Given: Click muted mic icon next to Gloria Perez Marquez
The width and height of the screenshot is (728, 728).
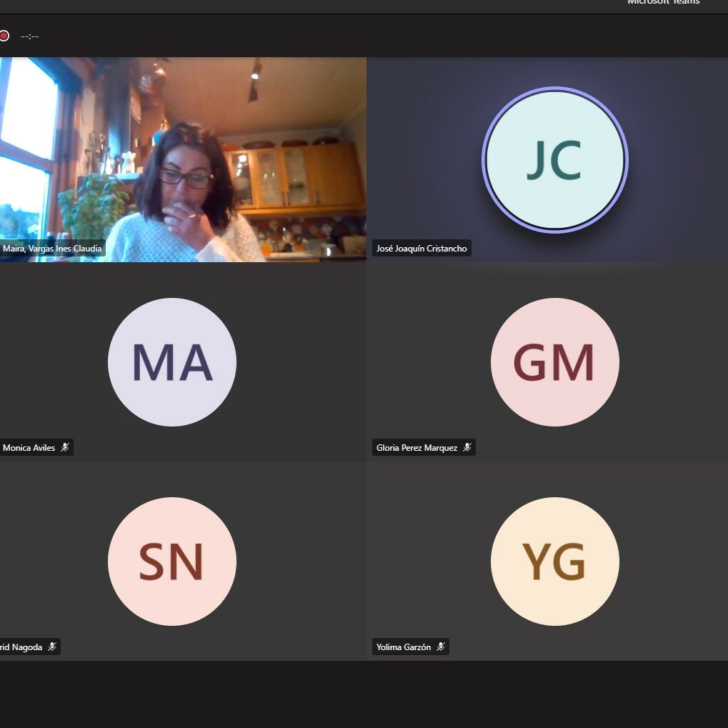Looking at the screenshot, I should [467, 448].
